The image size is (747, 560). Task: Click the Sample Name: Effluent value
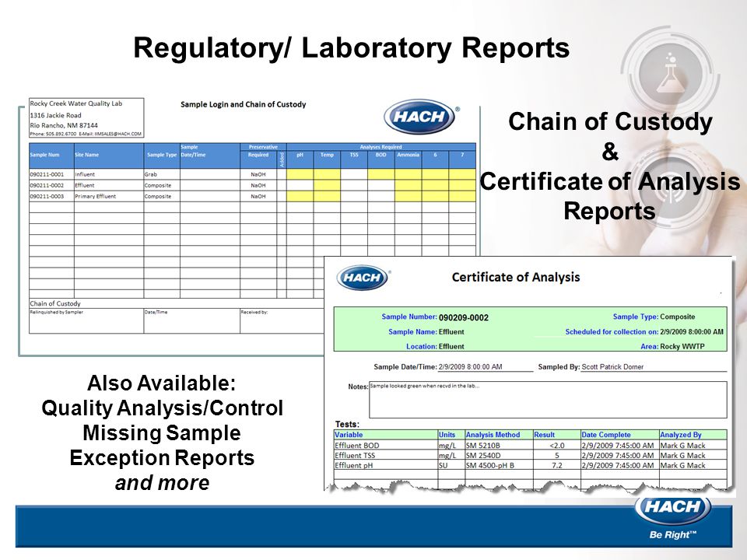point(451,332)
